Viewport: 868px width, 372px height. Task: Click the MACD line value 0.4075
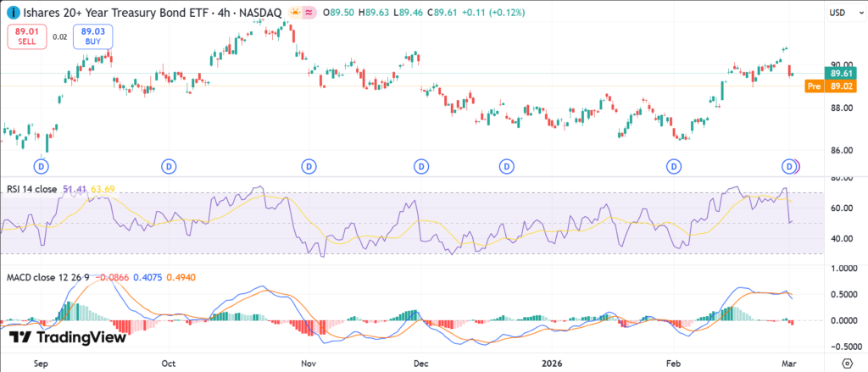(x=146, y=277)
